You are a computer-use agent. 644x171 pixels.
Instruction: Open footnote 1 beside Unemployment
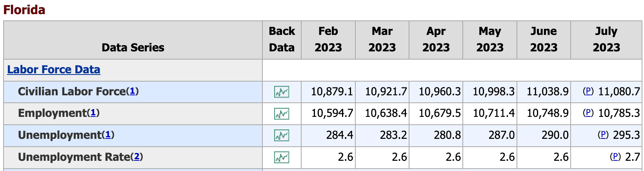[108, 135]
